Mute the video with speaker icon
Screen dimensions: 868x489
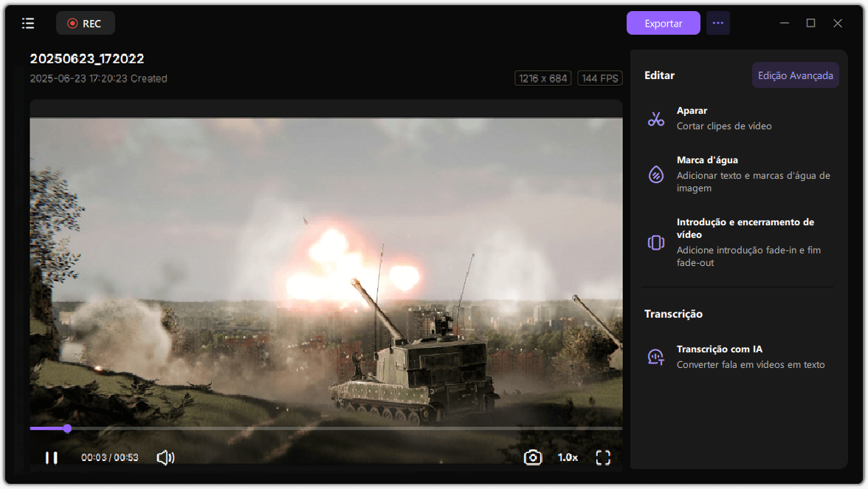click(165, 458)
